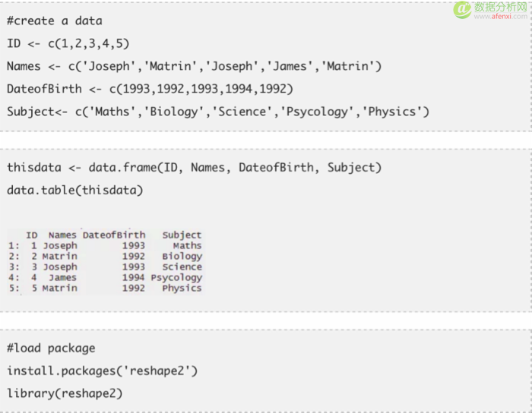The image size is (532, 413).
Task: Click the green afenxi logo icon
Action: 462,10
